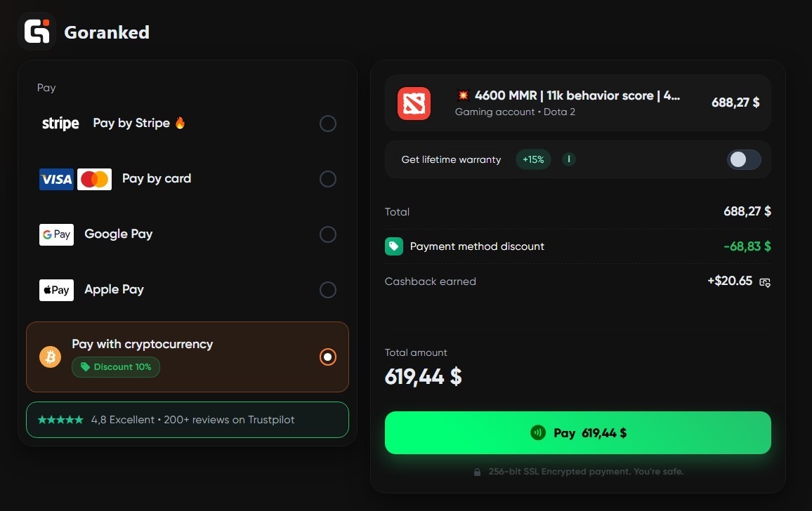
Task: Click the Google Pay logo
Action: click(56, 234)
